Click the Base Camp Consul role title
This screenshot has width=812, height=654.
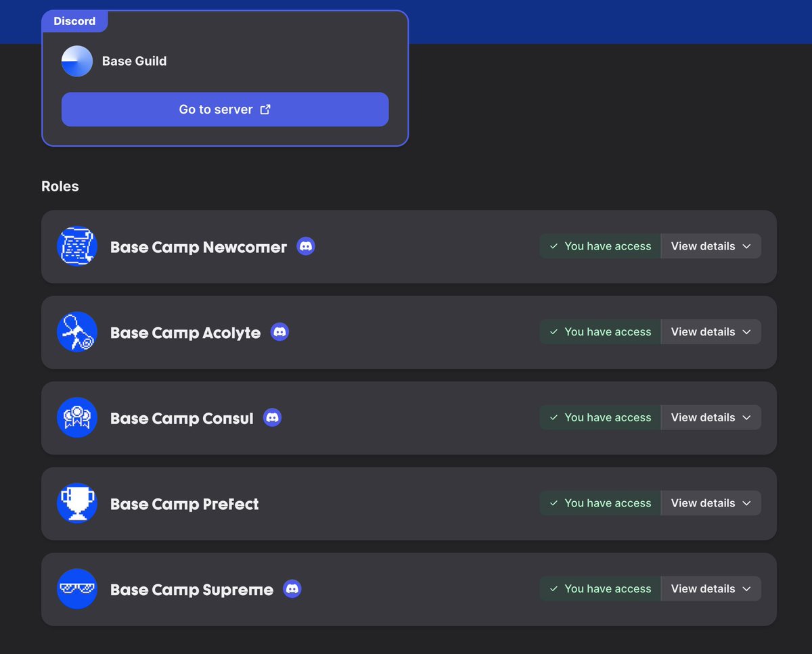(x=182, y=418)
